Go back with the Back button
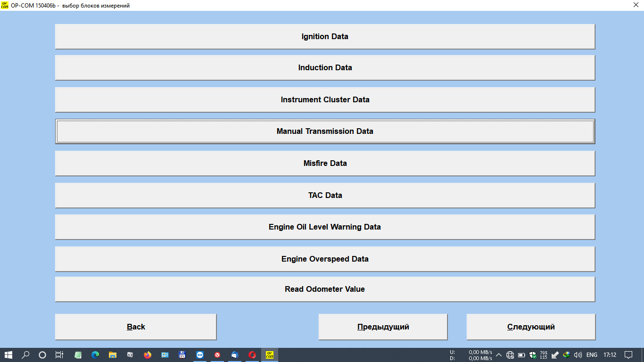 [136, 327]
